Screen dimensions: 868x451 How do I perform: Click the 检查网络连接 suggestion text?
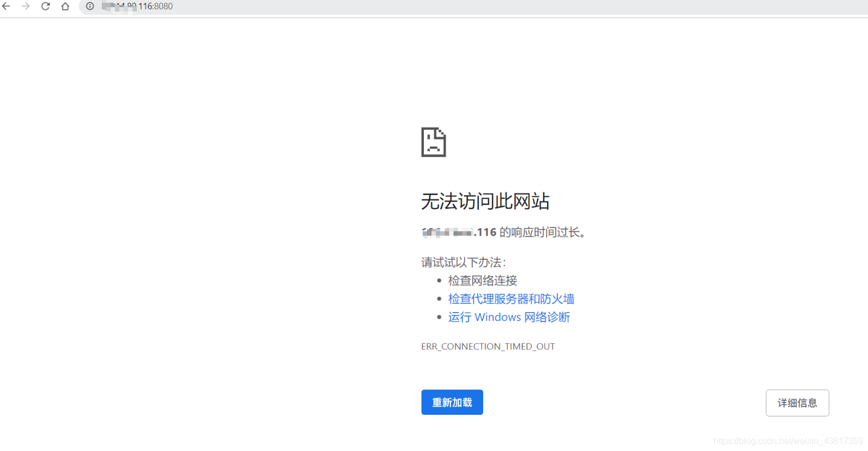483,281
